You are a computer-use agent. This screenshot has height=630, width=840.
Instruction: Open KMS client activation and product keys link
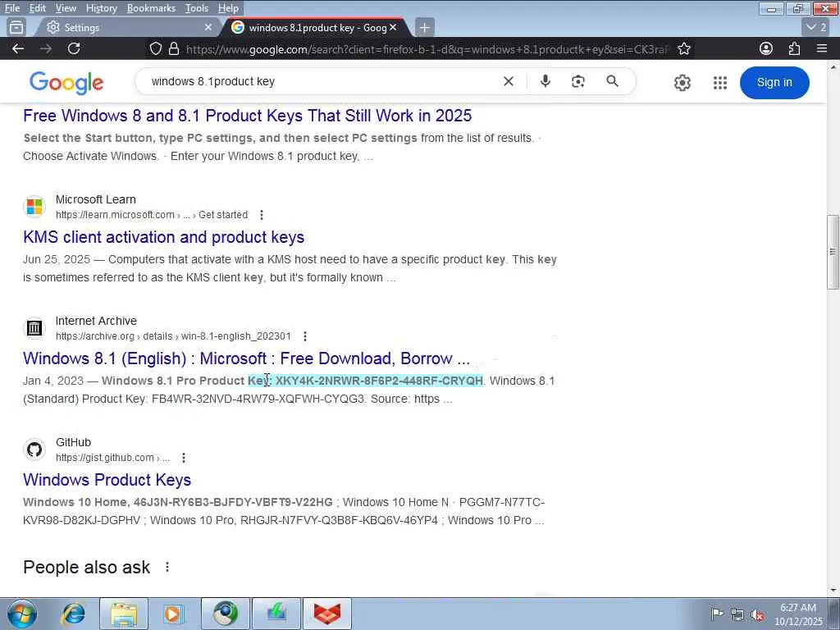click(x=163, y=237)
